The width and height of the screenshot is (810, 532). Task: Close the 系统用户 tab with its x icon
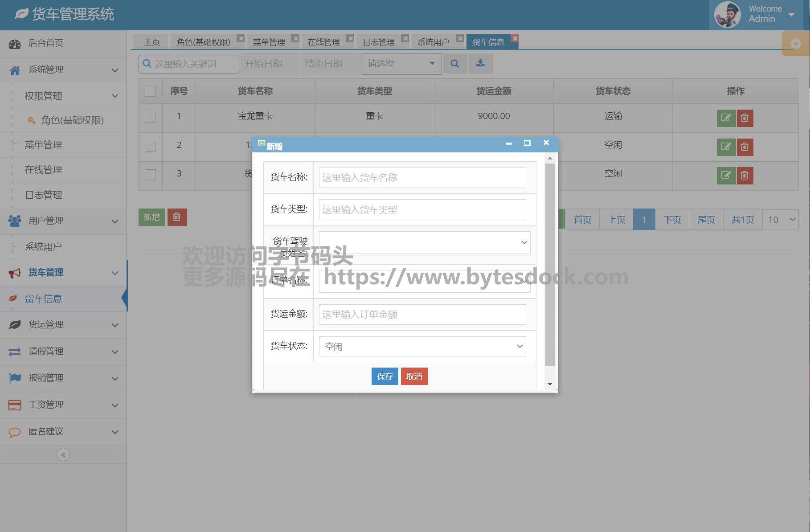(460, 38)
